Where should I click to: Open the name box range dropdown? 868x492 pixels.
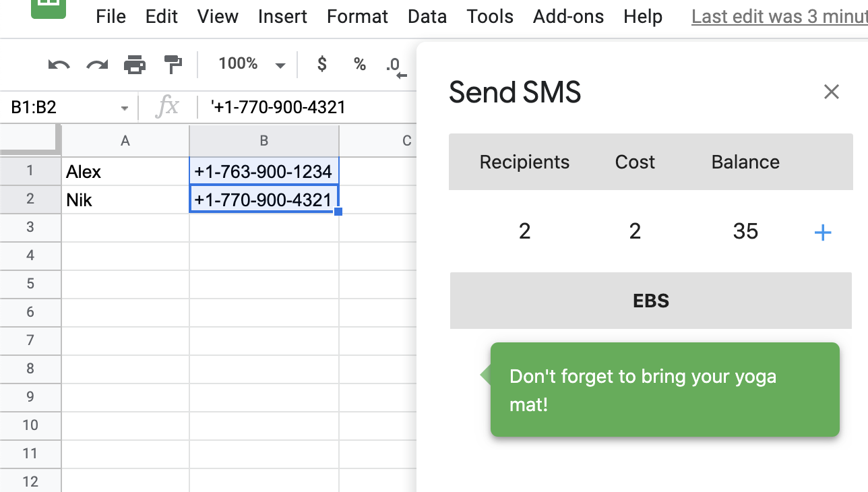[123, 107]
